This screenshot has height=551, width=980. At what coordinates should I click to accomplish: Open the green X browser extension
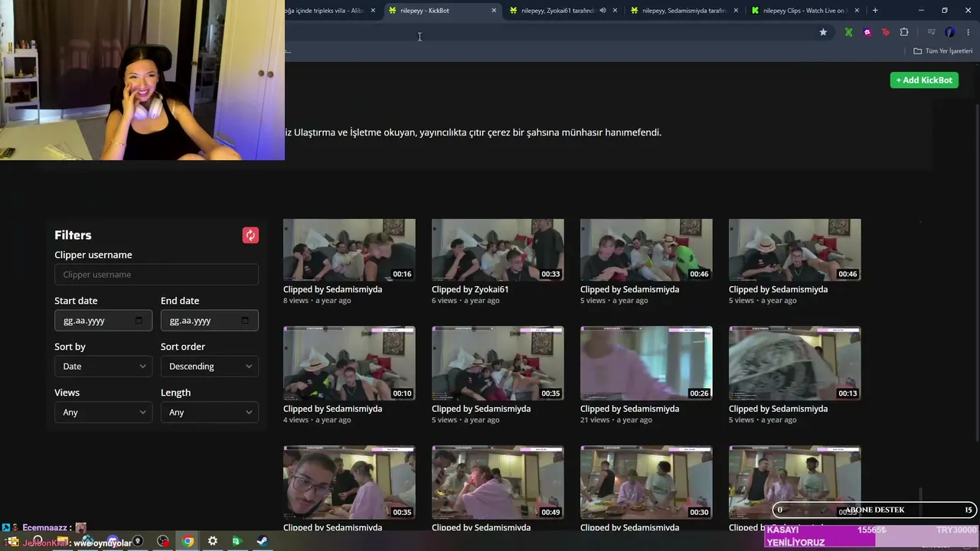(848, 32)
